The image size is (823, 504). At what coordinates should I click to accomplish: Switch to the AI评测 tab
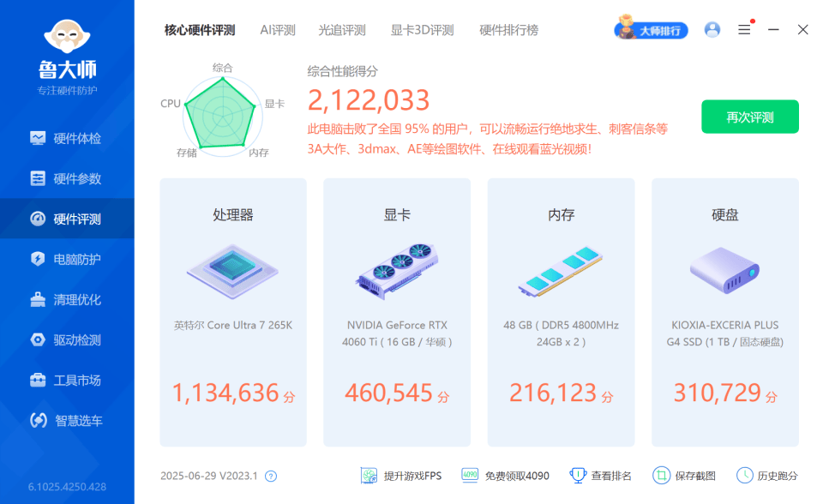pyautogui.click(x=277, y=28)
